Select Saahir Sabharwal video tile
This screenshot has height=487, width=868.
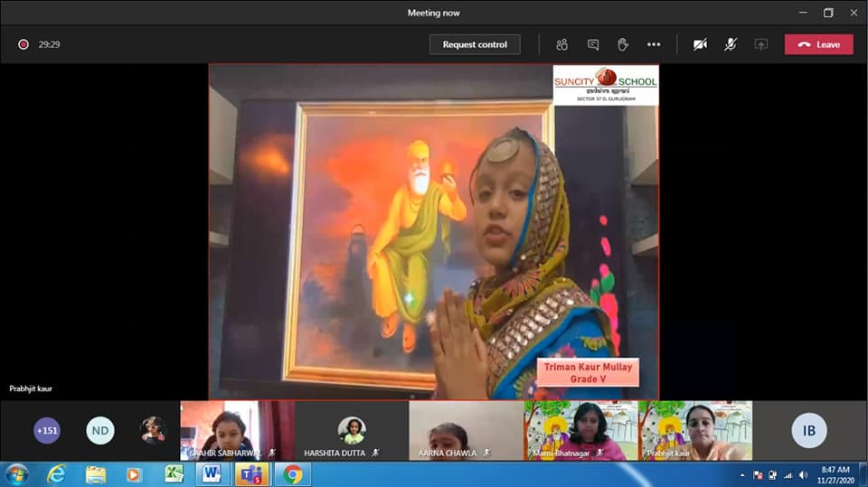coord(238,431)
